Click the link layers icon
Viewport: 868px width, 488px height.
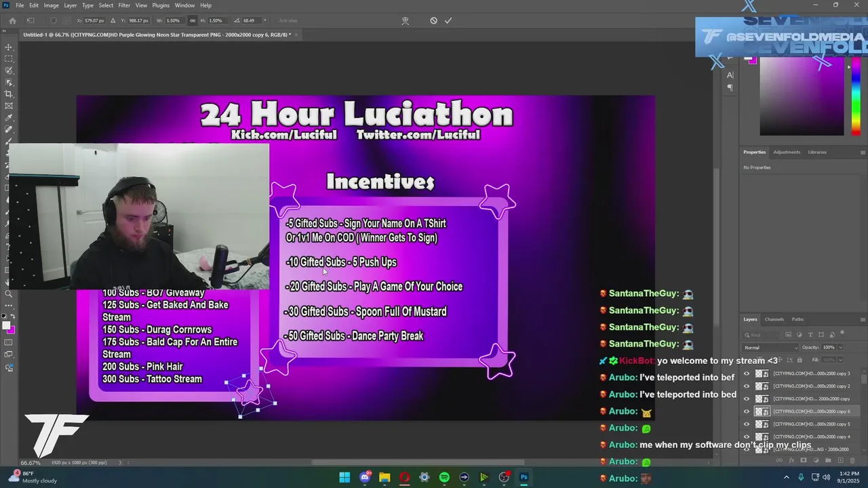(778, 460)
